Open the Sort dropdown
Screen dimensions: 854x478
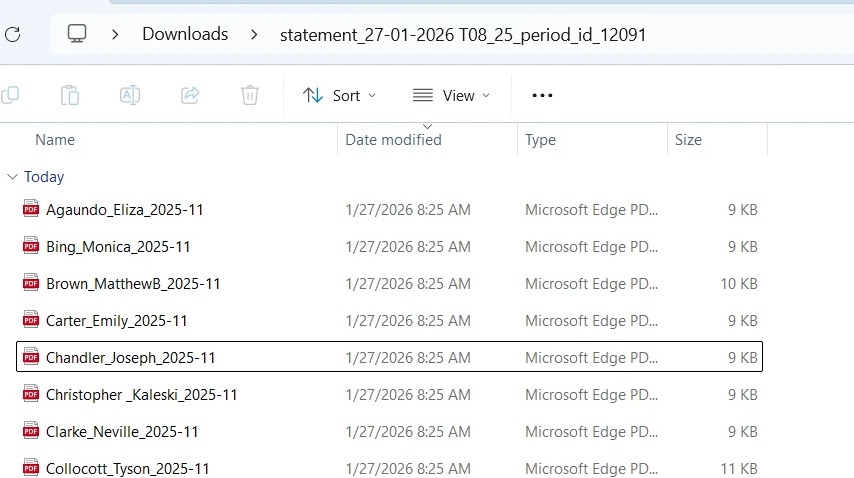(340, 95)
